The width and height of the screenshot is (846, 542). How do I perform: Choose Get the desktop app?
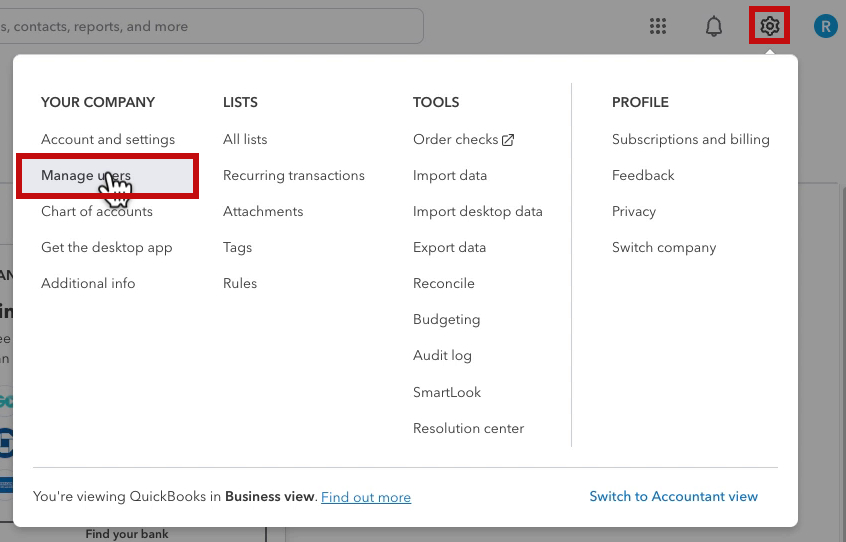pos(107,248)
